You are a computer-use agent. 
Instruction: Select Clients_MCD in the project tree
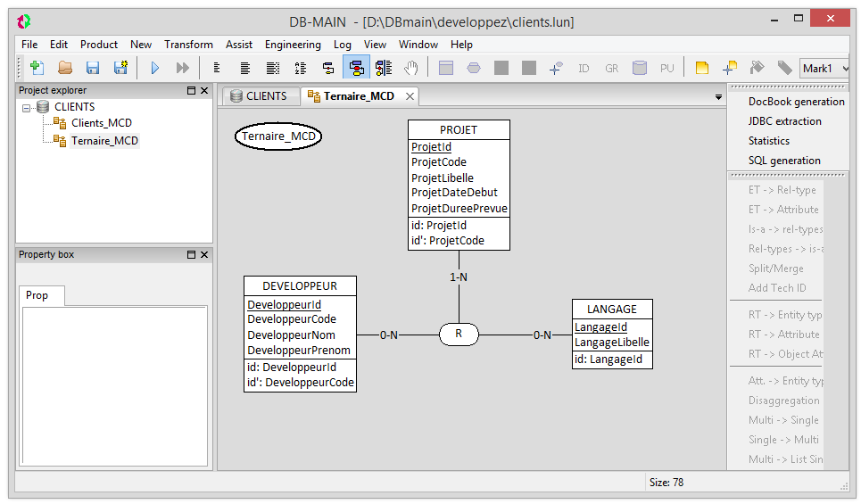[102, 124]
